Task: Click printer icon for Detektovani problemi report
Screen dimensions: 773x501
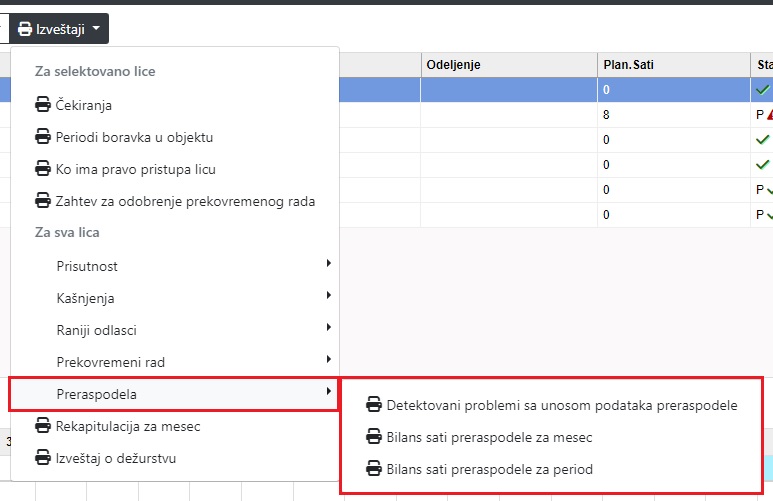Action: (x=374, y=405)
